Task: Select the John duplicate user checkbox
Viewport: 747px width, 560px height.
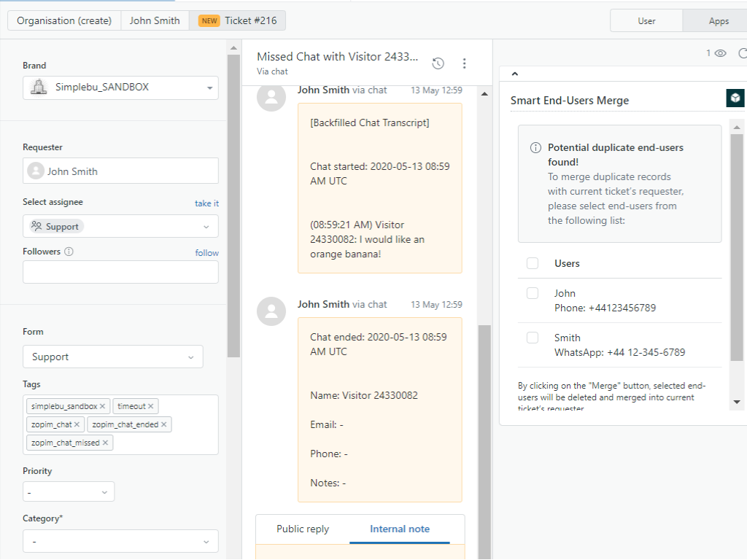Action: click(x=533, y=293)
